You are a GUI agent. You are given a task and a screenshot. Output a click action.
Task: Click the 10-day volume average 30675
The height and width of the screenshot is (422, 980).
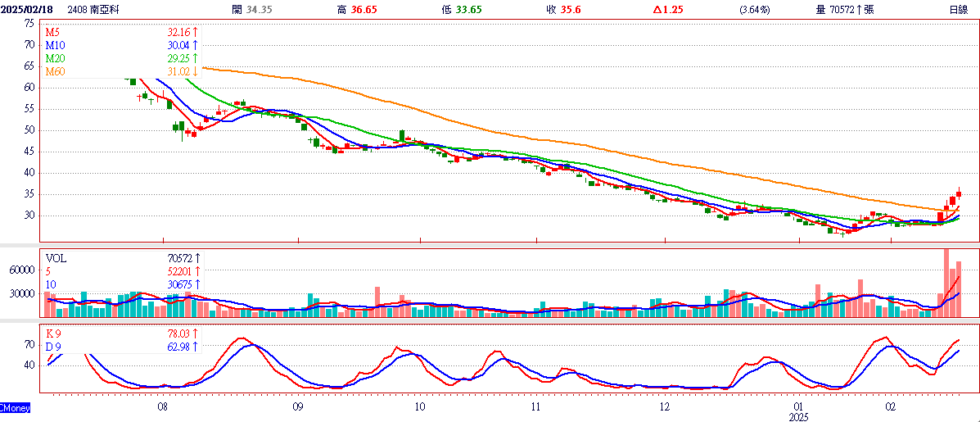tap(178, 284)
